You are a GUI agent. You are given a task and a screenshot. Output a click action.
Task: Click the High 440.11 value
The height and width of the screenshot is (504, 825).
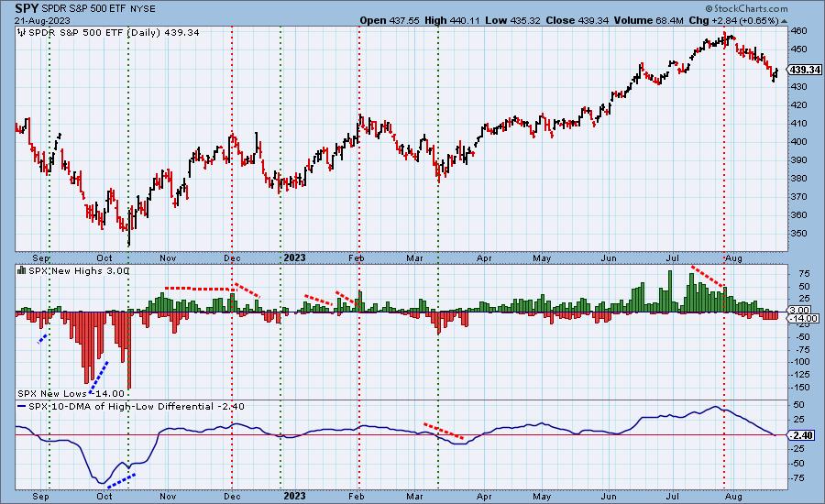point(452,20)
